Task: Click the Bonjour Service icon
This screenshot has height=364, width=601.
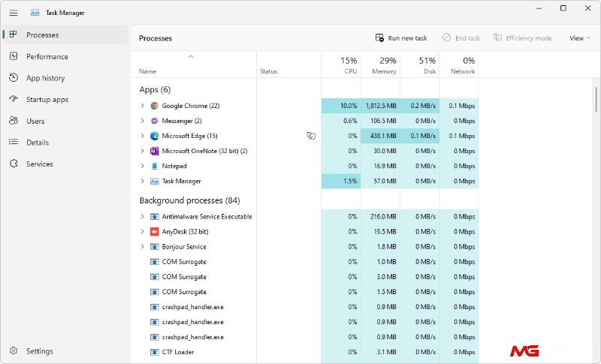Action: [x=154, y=247]
